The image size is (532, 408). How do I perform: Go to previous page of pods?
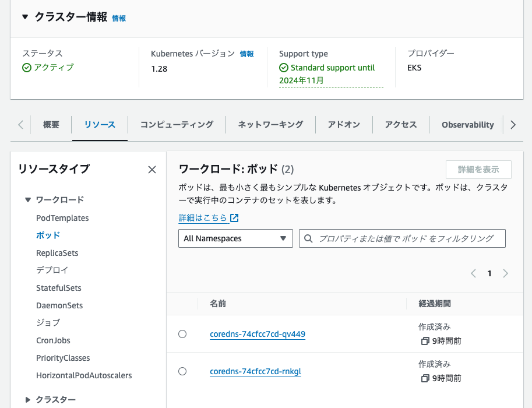[473, 273]
